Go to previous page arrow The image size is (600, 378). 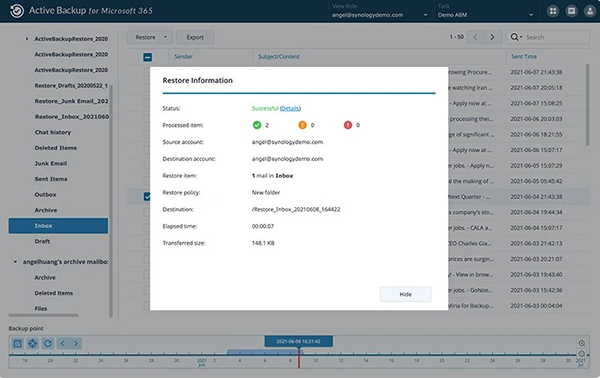coord(475,37)
